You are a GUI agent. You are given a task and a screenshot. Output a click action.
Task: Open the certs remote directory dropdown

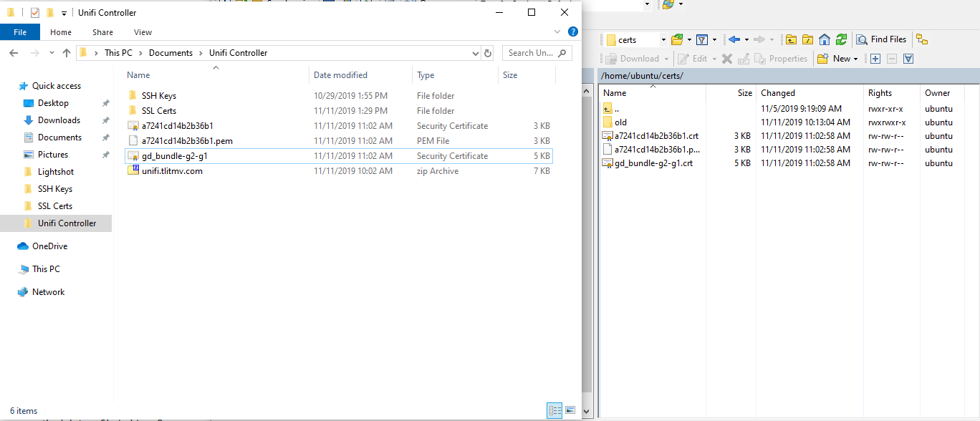[x=663, y=40]
